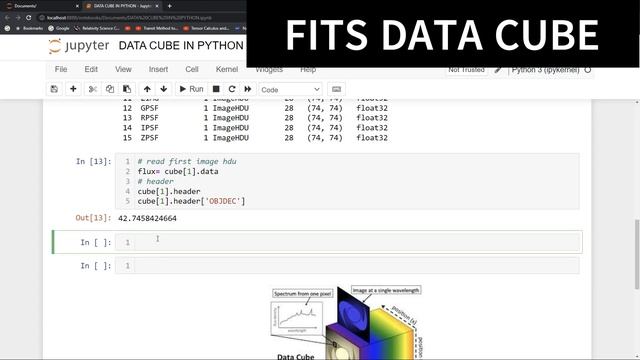The height and width of the screenshot is (360, 640).
Task: Open the Relativity Science bookmark
Action: coord(97,29)
